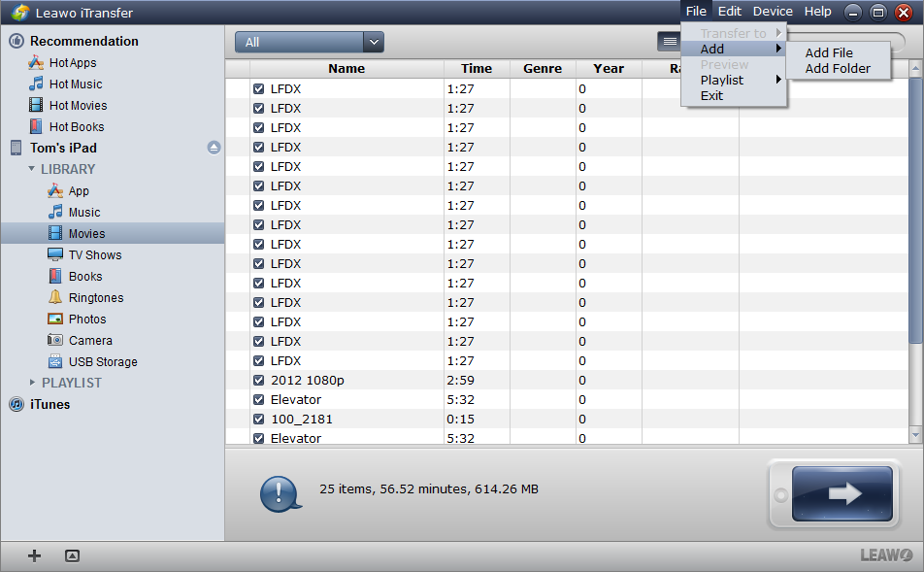
Task: Open the TV Shows monitor icon
Action: pos(55,254)
